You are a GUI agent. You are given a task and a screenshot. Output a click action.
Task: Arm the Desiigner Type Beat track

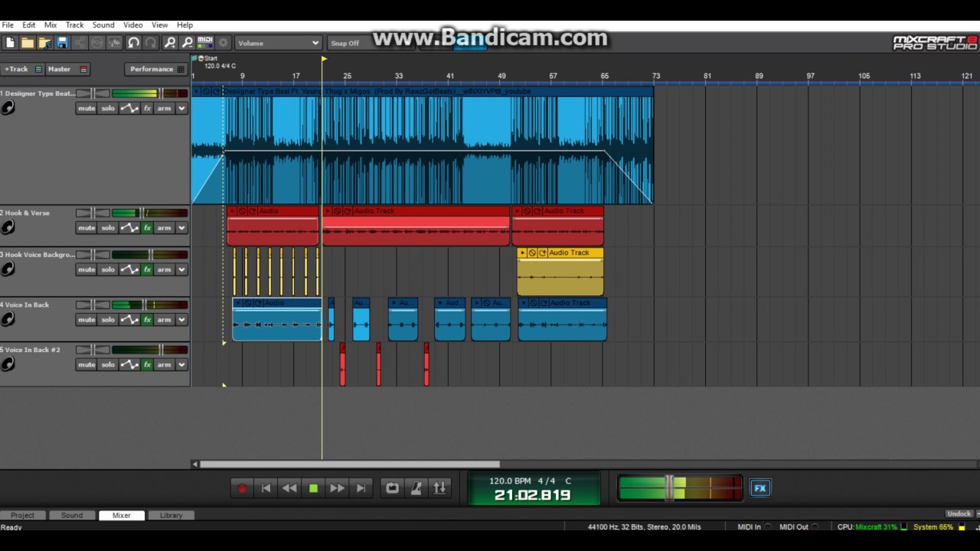click(x=165, y=108)
